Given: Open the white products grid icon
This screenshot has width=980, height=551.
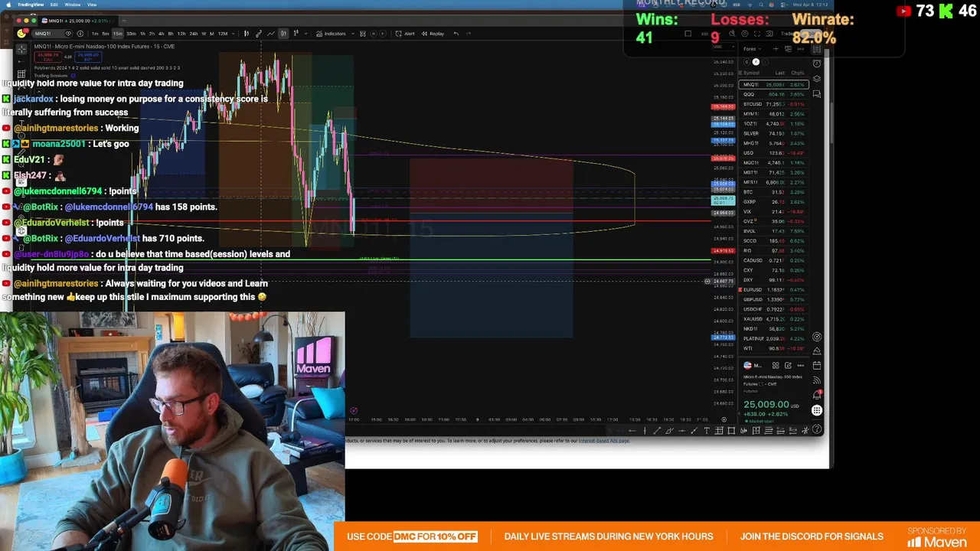Looking at the screenshot, I should pyautogui.click(x=817, y=410).
